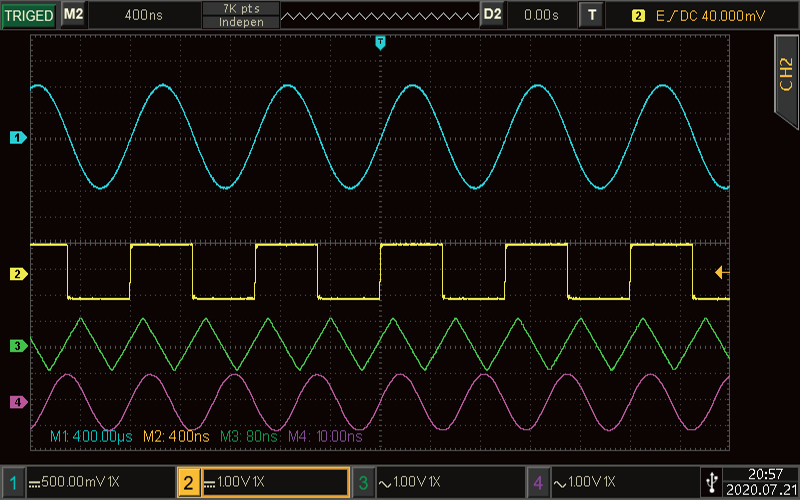Viewport: 800px width, 500px height.
Task: Click the 7K pts memory depth readout
Action: click(241, 8)
